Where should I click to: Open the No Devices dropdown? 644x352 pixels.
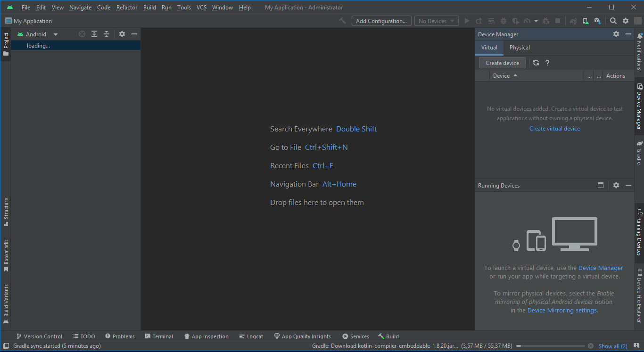coord(436,21)
